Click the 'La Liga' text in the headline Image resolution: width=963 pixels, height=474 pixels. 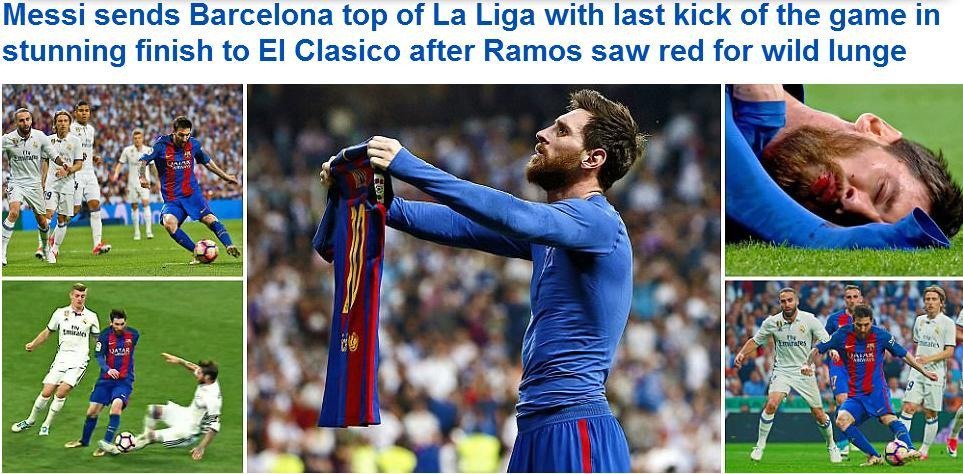click(x=485, y=17)
